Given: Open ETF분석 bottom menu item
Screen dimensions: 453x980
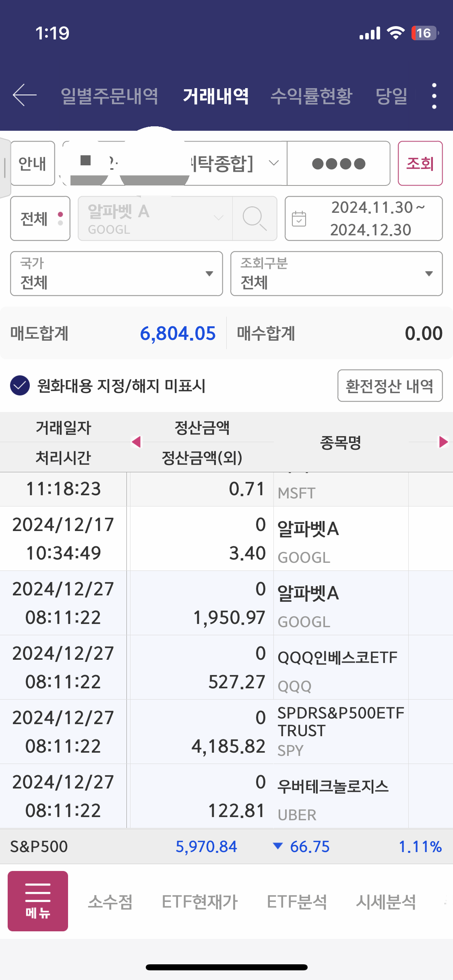Looking at the screenshot, I should click(297, 902).
